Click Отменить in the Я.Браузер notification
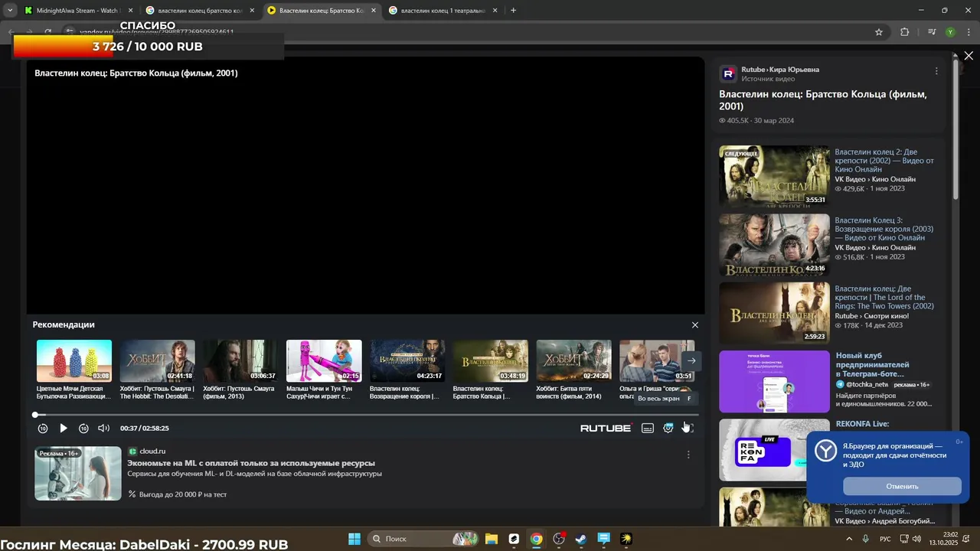 [x=902, y=486]
